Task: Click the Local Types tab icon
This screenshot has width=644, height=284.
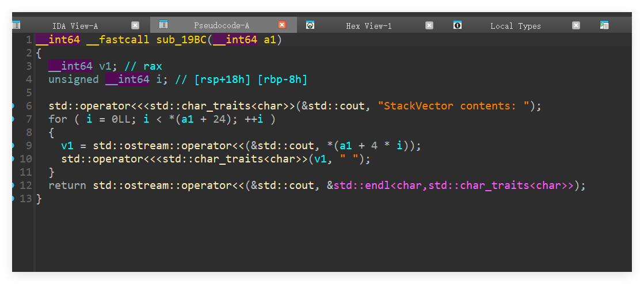Action: (458, 25)
